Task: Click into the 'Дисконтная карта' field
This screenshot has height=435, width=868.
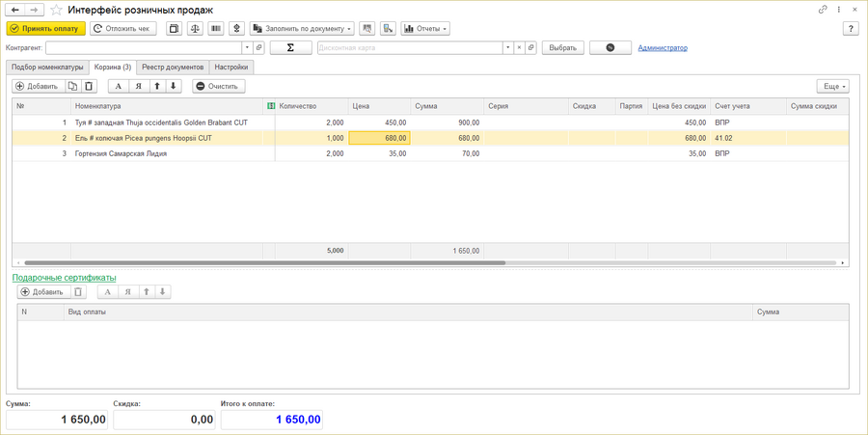Action: [x=409, y=47]
